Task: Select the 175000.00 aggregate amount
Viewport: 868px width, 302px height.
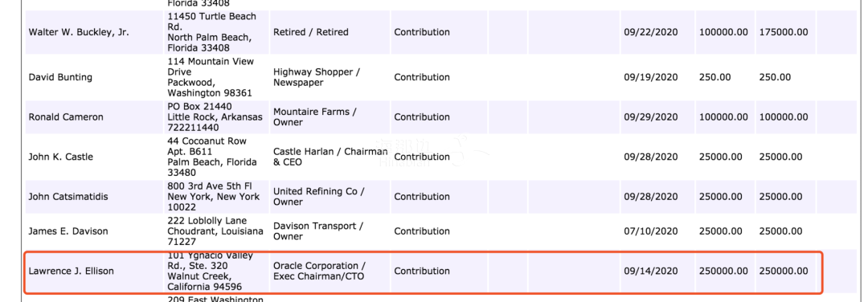Action: pyautogui.click(x=784, y=32)
